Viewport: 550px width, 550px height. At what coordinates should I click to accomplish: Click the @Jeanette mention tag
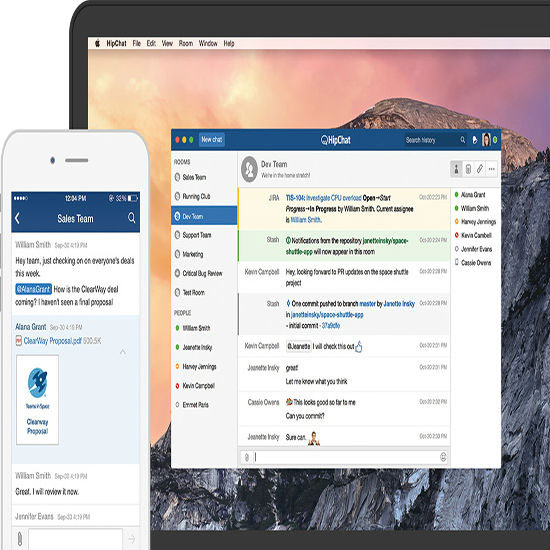pyautogui.click(x=299, y=346)
